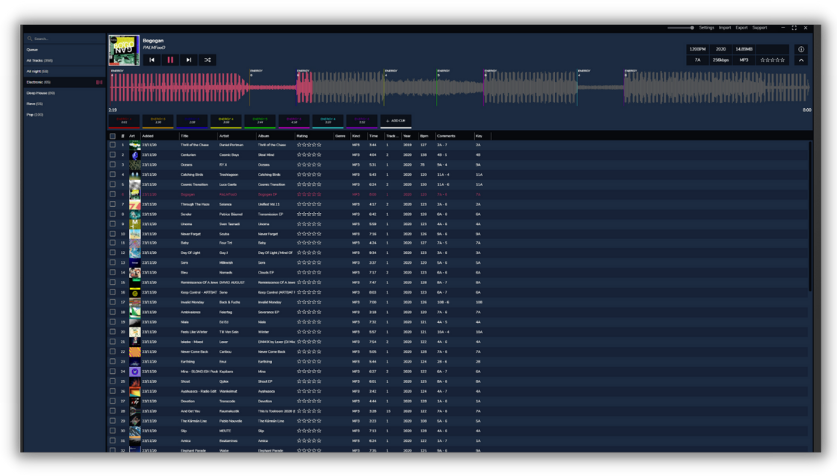Open the Import menu

pos(725,28)
